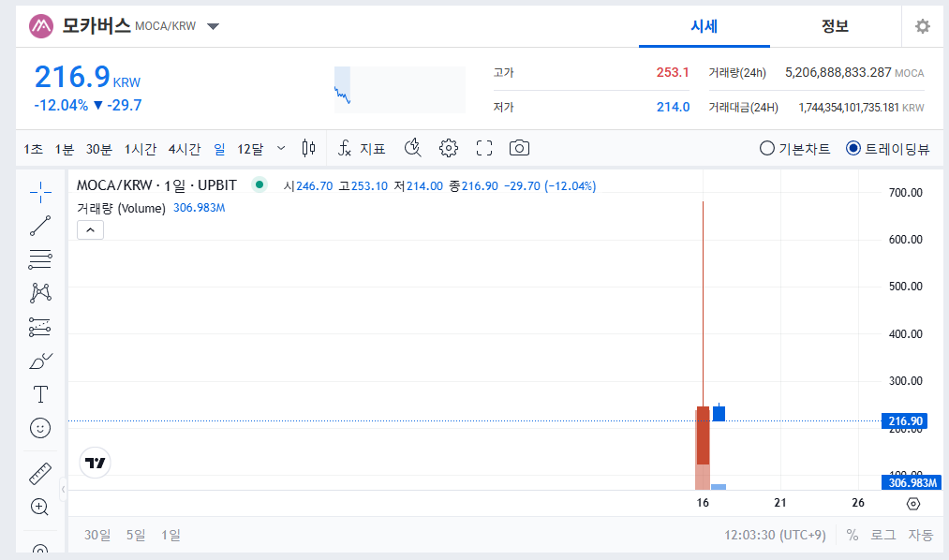Image resolution: width=949 pixels, height=560 pixels.
Task: Select the 일 daily interval
Action: [x=220, y=149]
